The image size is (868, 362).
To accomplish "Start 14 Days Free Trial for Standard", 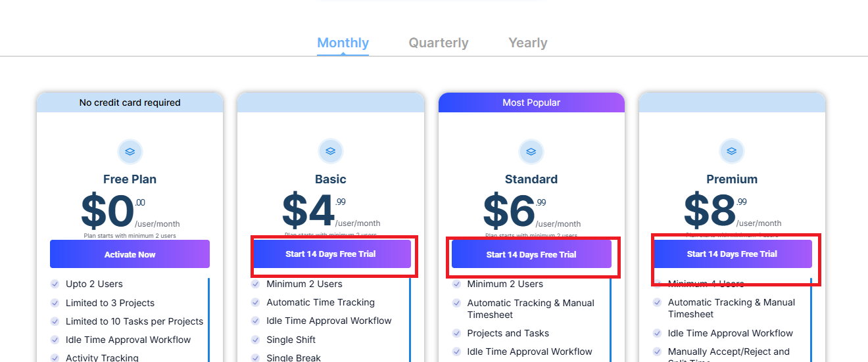I will pyautogui.click(x=531, y=254).
